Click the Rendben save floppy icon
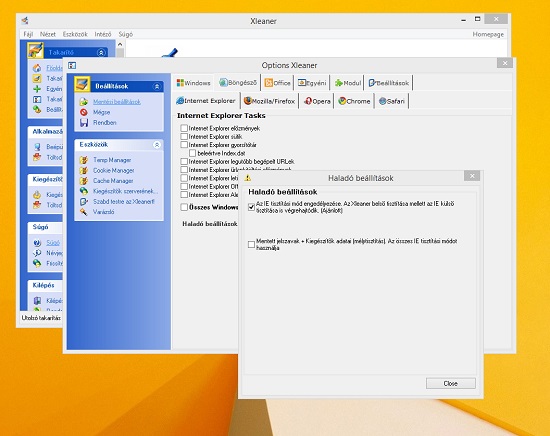This screenshot has width=550, height=436. 84,123
